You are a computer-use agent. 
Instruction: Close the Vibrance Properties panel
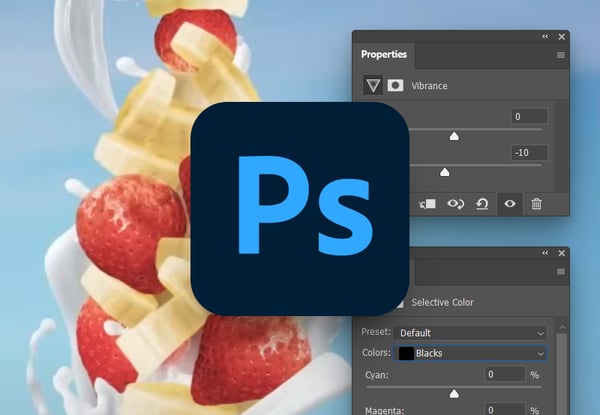(562, 37)
